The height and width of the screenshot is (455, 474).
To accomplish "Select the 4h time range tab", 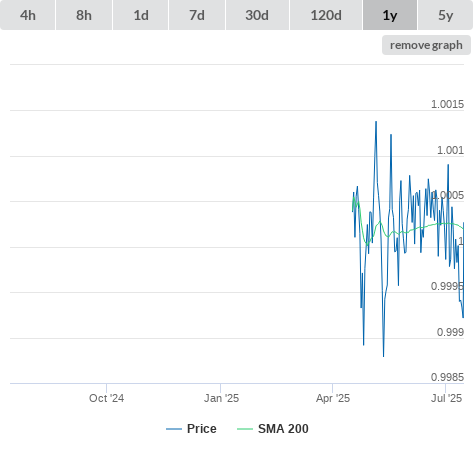I will click(28, 15).
